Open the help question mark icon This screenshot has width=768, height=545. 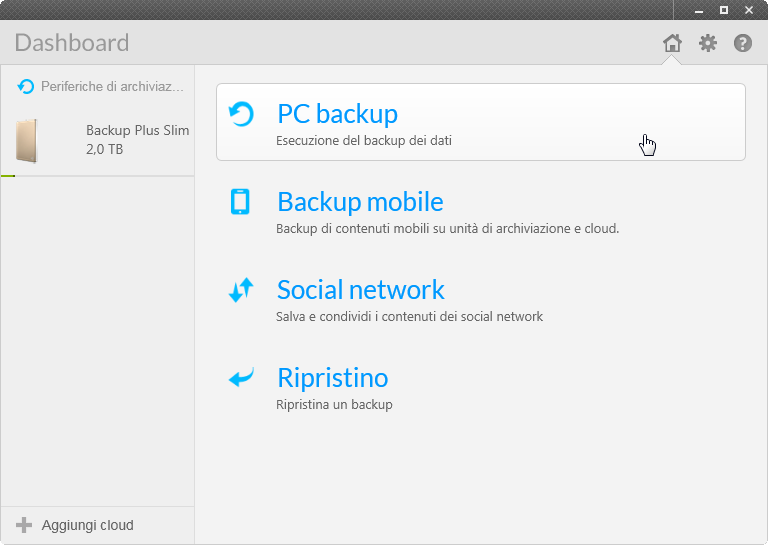pyautogui.click(x=743, y=43)
